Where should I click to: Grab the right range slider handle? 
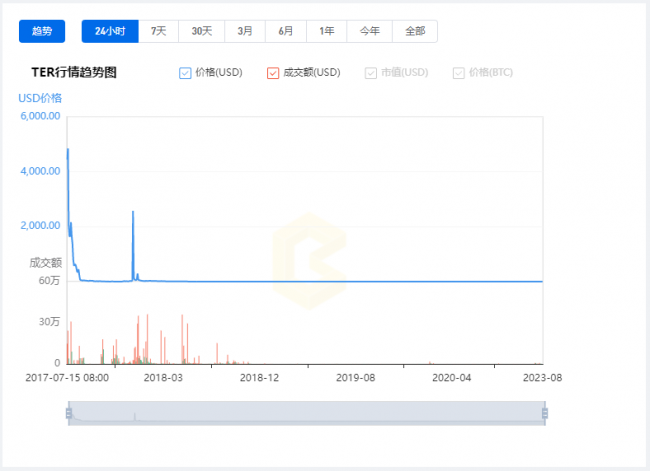coord(545,413)
